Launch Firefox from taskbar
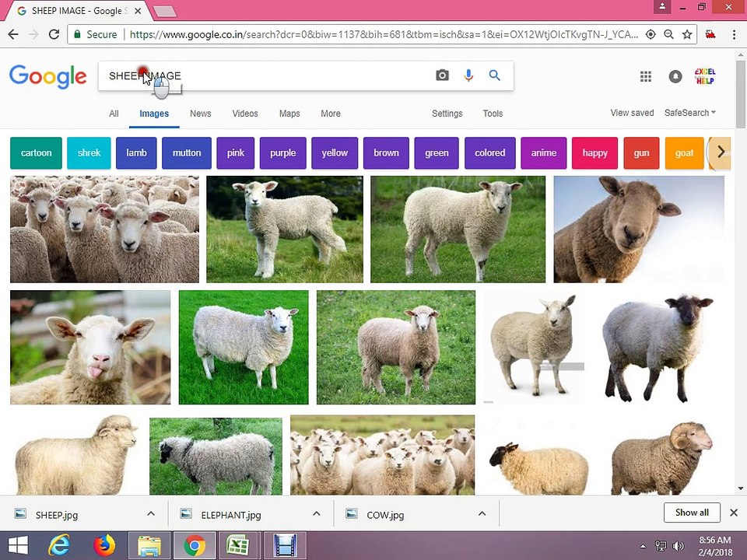The width and height of the screenshot is (747, 560). [x=104, y=545]
